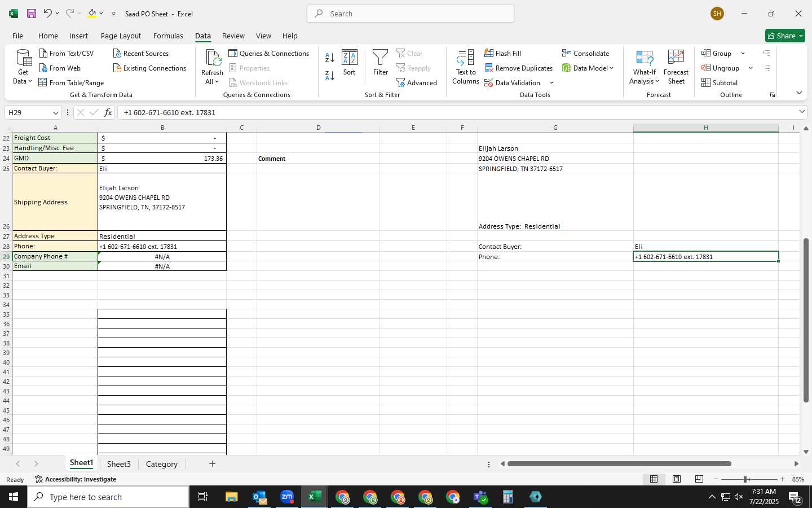Choose From Table/Range
The width and height of the screenshot is (812, 508).
(x=71, y=82)
